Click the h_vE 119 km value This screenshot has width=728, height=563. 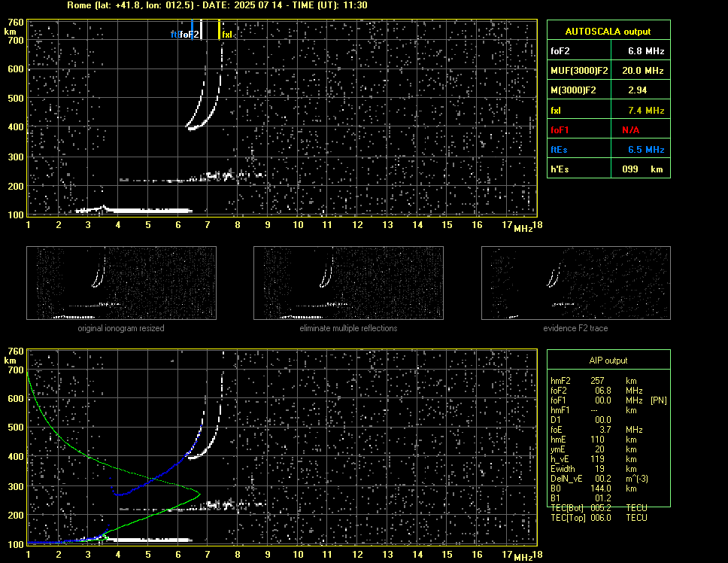pyautogui.click(x=597, y=459)
